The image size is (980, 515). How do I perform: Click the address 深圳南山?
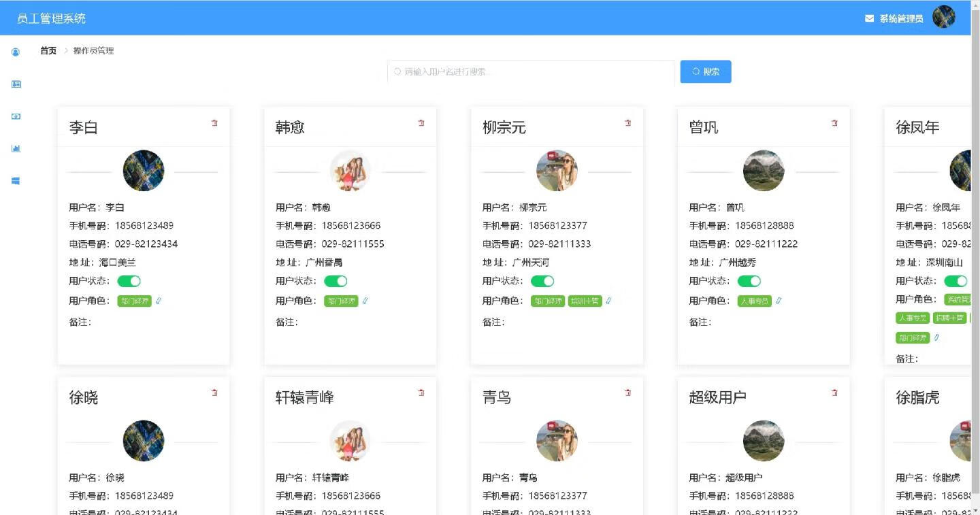tap(945, 262)
